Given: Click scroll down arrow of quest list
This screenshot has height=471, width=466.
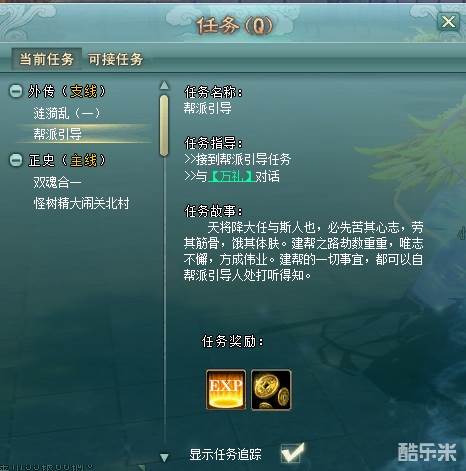Looking at the screenshot, I should tap(164, 457).
